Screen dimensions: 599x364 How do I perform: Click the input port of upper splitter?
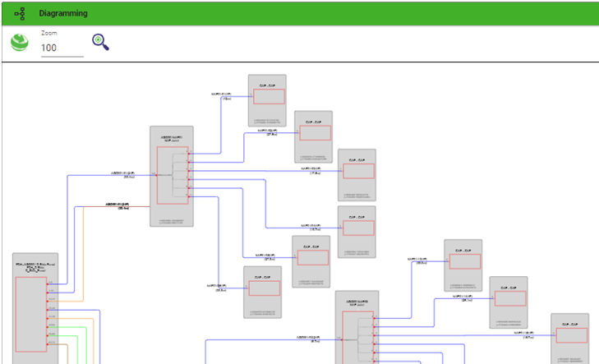[x=154, y=174]
